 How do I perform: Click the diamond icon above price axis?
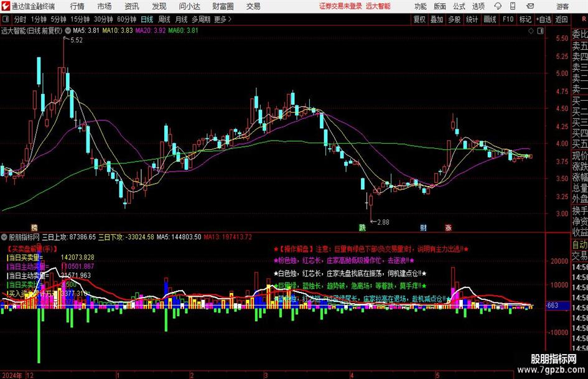coord(531,30)
